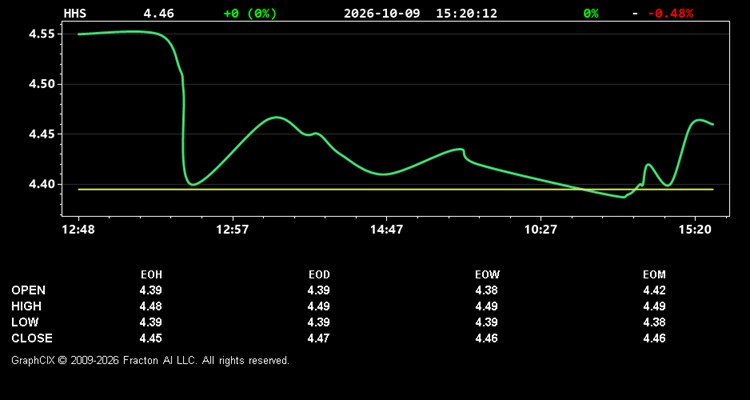Click the green +0 (0%) change value
The image size is (750, 400).
coord(250,13)
